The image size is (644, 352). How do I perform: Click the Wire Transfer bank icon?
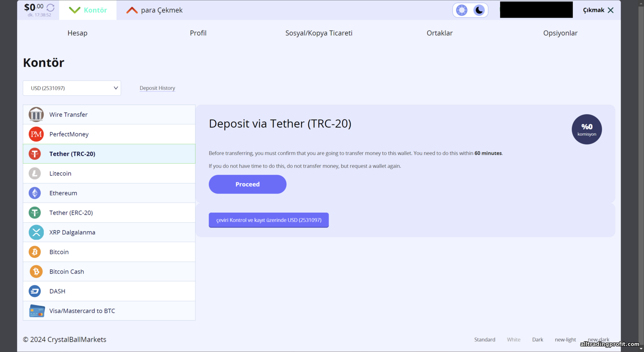[x=36, y=115]
